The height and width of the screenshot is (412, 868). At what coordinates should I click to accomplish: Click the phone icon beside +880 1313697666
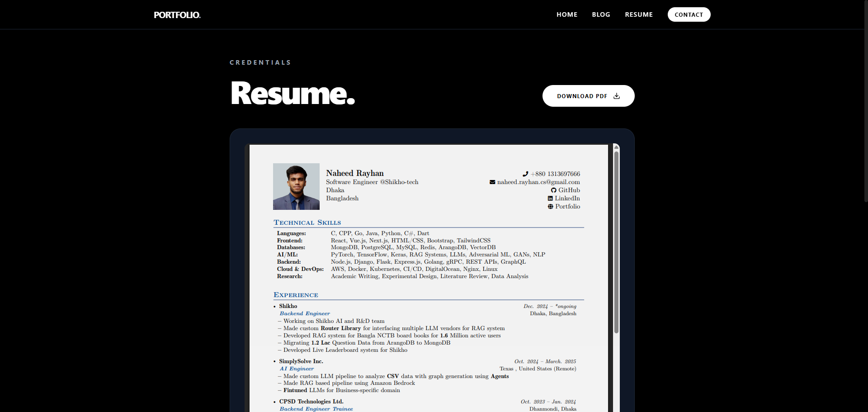coord(526,174)
